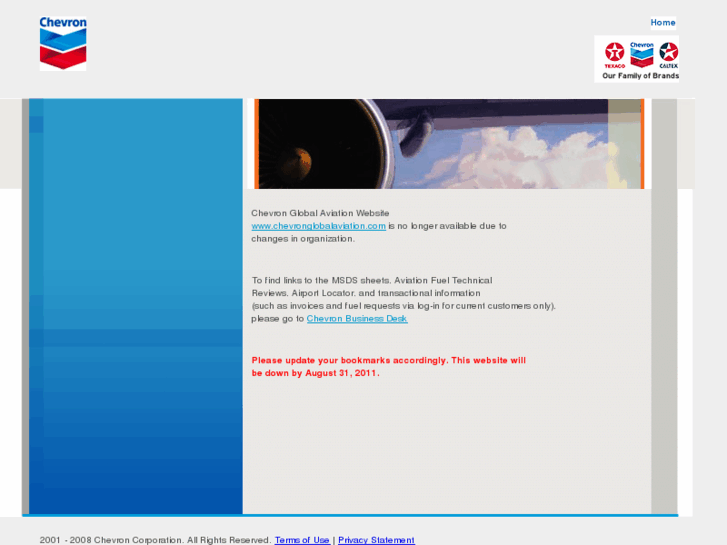
Task: Click the jet engine banner image
Action: 449,144
